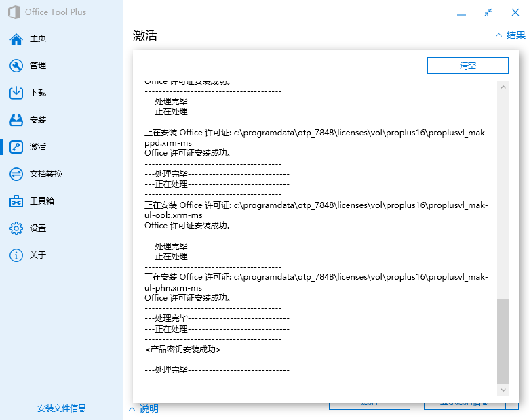Collapse the 结果 panel
This screenshot has width=529, height=420.
[x=511, y=35]
